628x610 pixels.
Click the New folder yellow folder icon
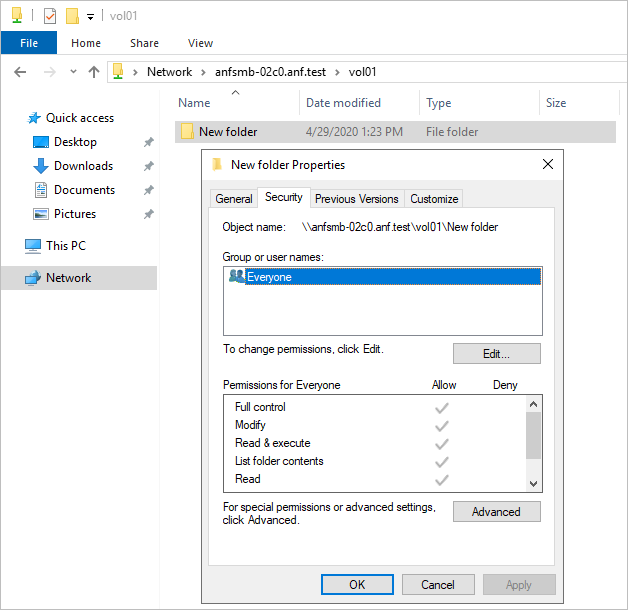[187, 131]
